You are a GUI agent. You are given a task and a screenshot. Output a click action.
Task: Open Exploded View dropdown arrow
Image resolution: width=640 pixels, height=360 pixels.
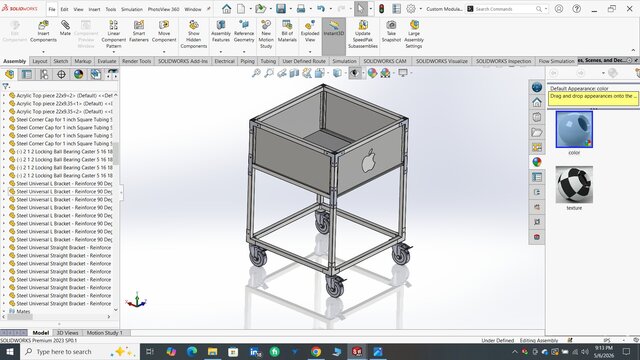click(310, 52)
